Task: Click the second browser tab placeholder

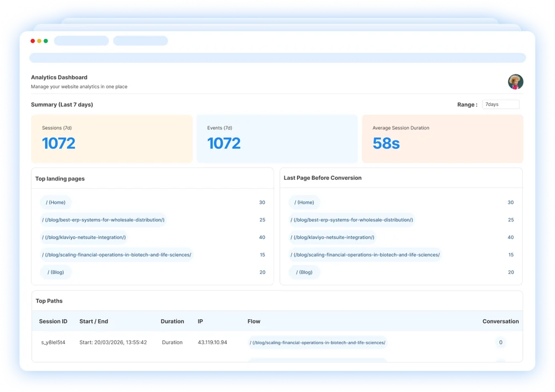Action: [x=140, y=41]
